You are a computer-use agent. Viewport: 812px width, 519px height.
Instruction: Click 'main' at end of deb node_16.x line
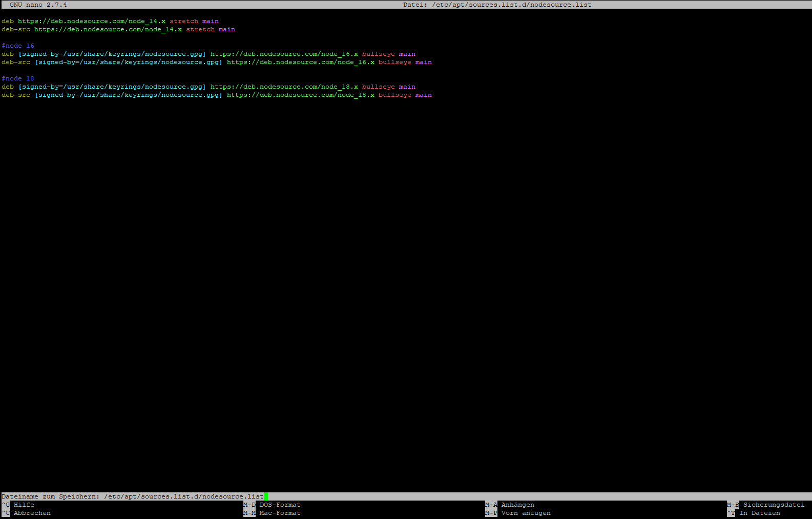(x=407, y=54)
